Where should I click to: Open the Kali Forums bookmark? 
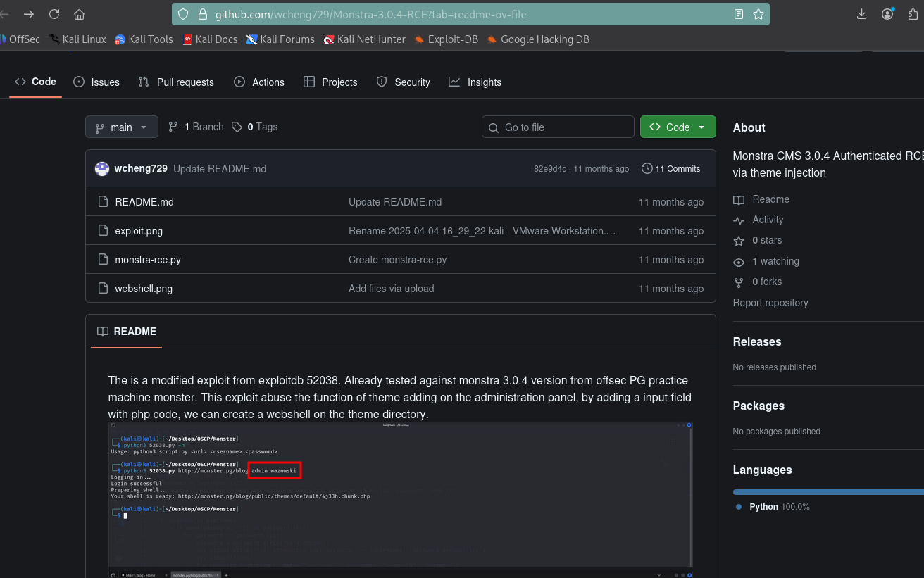pyautogui.click(x=280, y=39)
